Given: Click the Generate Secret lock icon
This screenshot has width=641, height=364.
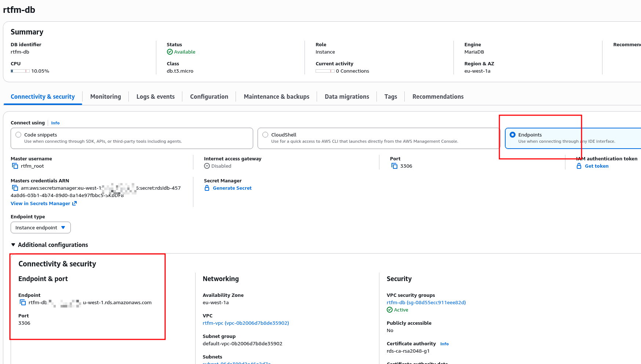Looking at the screenshot, I should click(x=207, y=188).
